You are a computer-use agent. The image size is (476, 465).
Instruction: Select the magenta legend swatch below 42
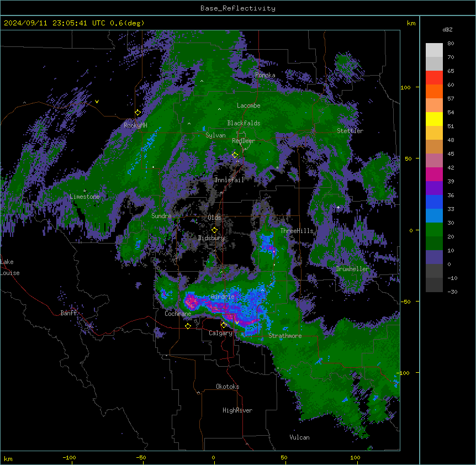coord(434,174)
